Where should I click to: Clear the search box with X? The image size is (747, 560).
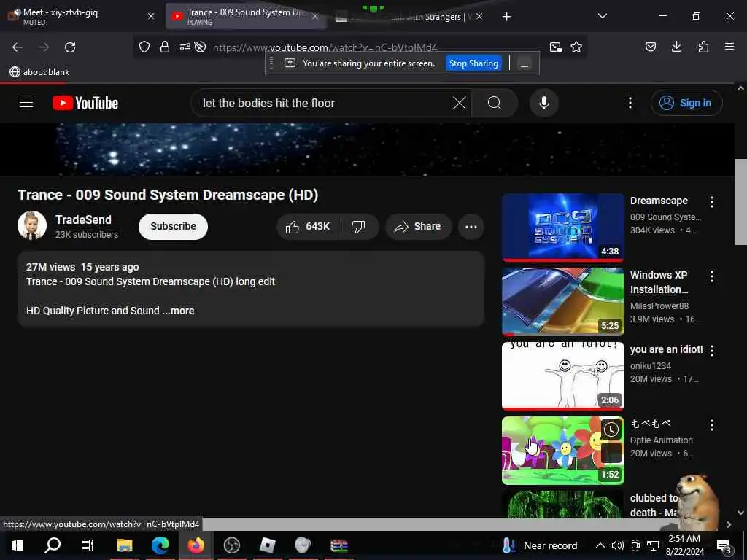point(460,103)
